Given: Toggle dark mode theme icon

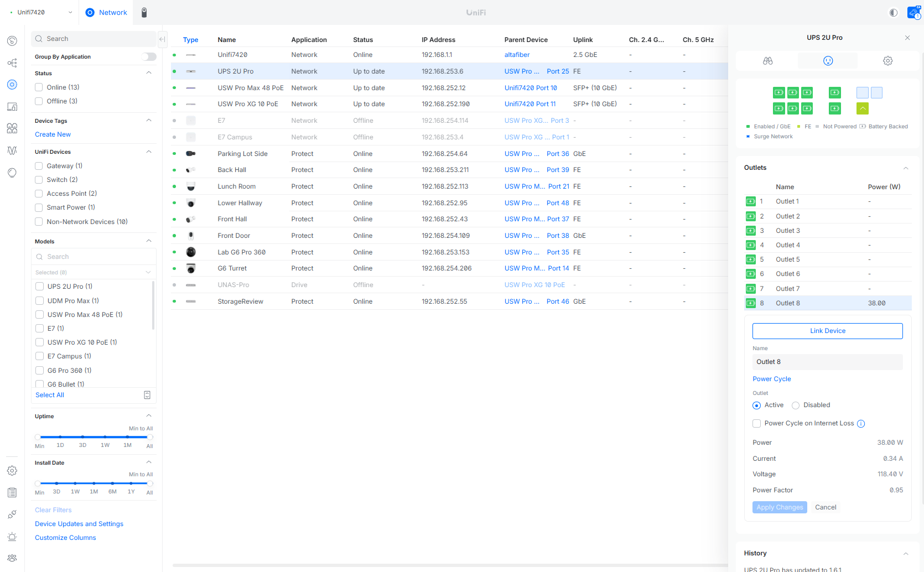Looking at the screenshot, I should [894, 13].
